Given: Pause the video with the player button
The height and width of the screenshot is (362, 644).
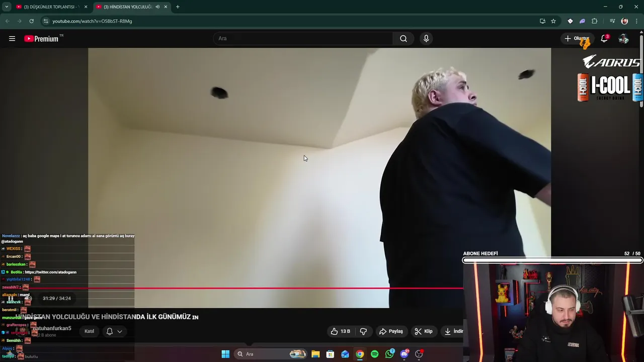Looking at the screenshot, I should 11,299.
